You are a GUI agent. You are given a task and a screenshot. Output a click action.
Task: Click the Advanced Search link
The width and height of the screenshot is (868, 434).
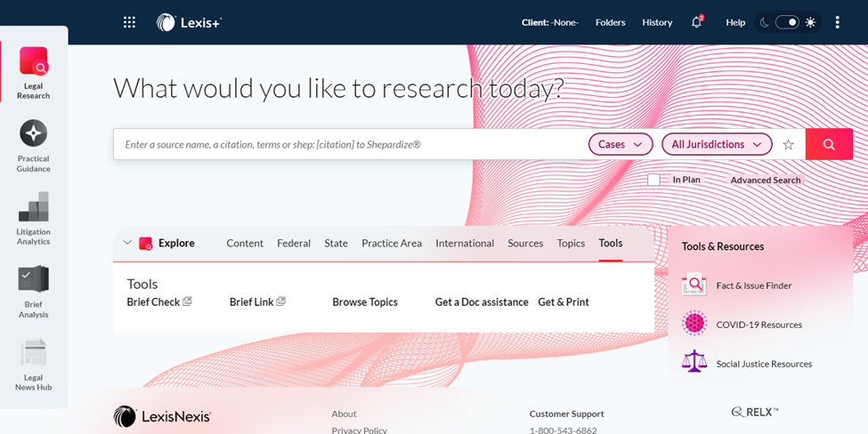(766, 181)
